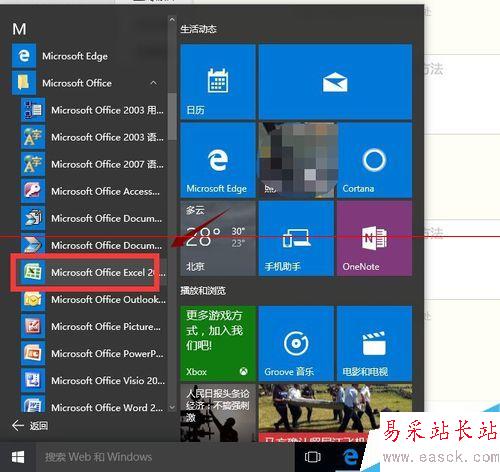Open the 手机助手 phone companion tile
Viewport: 500px width, 472px height.
(x=296, y=238)
